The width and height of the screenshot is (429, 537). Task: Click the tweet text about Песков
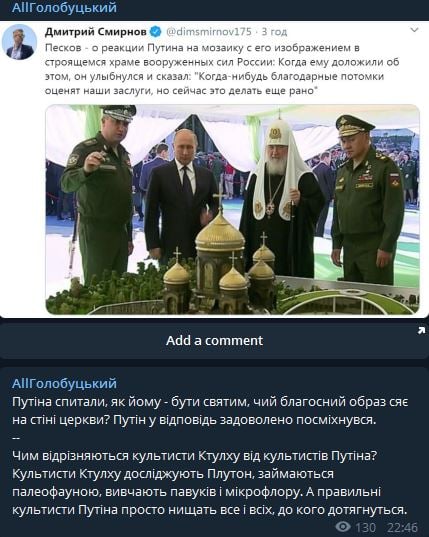(222, 69)
